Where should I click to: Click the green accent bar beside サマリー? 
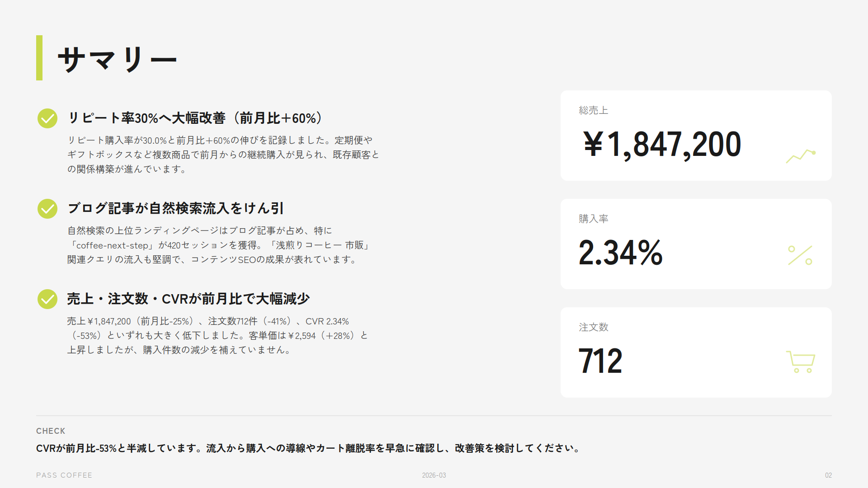(39, 58)
